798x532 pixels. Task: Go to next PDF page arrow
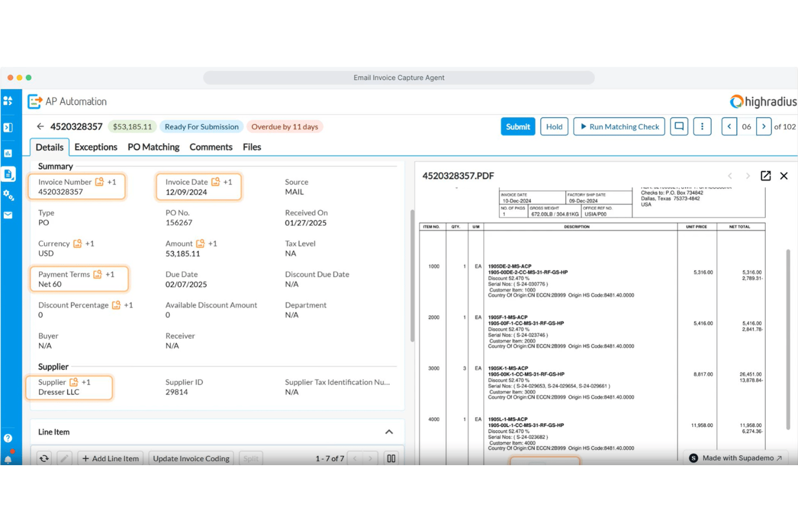pos(748,176)
